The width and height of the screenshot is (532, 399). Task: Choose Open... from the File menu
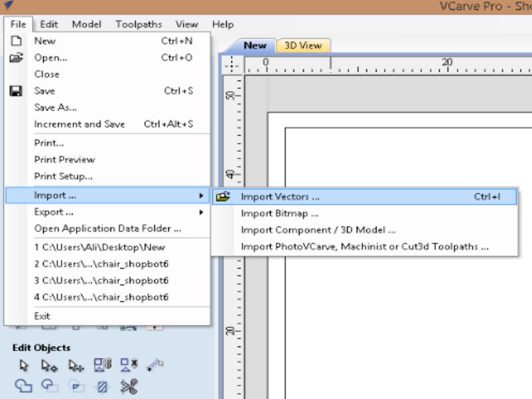click(107, 58)
